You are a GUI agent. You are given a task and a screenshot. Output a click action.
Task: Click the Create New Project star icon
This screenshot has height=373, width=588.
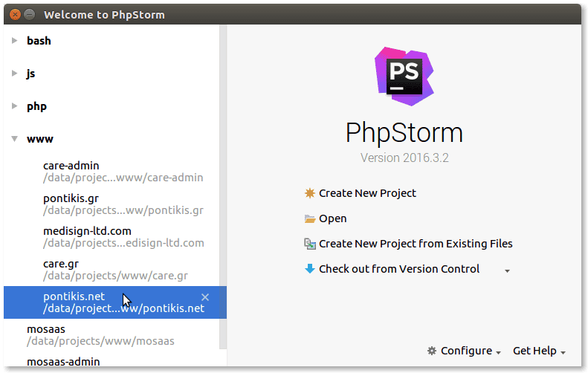tap(310, 193)
